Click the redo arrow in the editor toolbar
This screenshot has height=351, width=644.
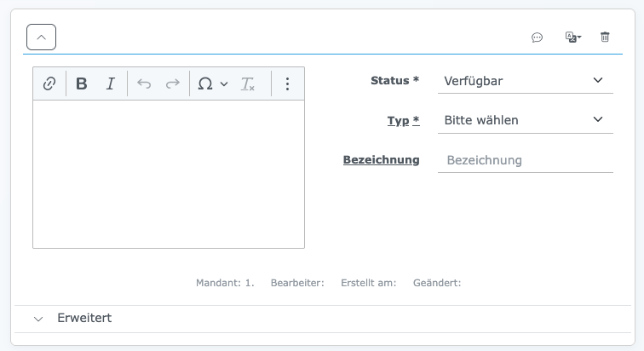click(x=172, y=83)
